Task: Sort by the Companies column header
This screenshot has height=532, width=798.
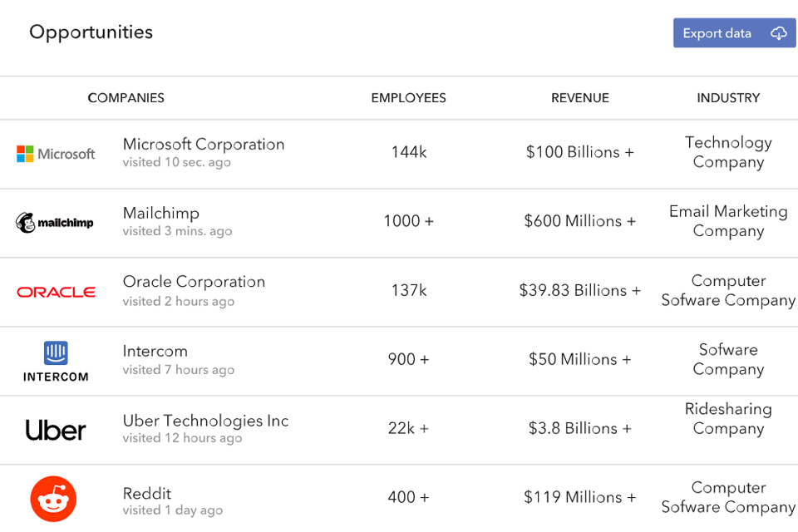Action: pyautogui.click(x=126, y=98)
